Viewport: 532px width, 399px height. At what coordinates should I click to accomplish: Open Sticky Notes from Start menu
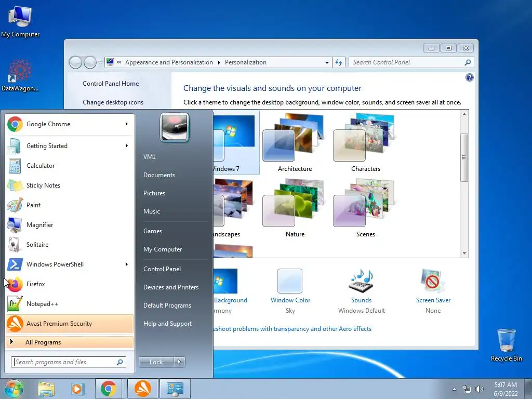coord(70,185)
